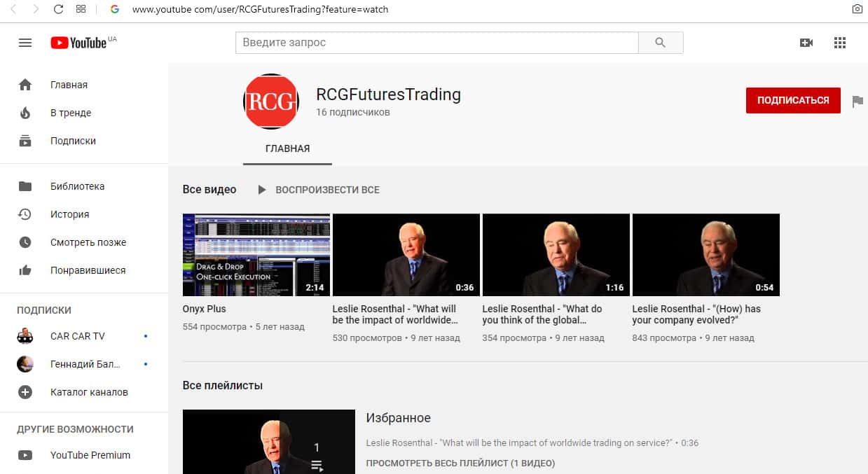
Task: Click the magnifier search button
Action: (661, 43)
